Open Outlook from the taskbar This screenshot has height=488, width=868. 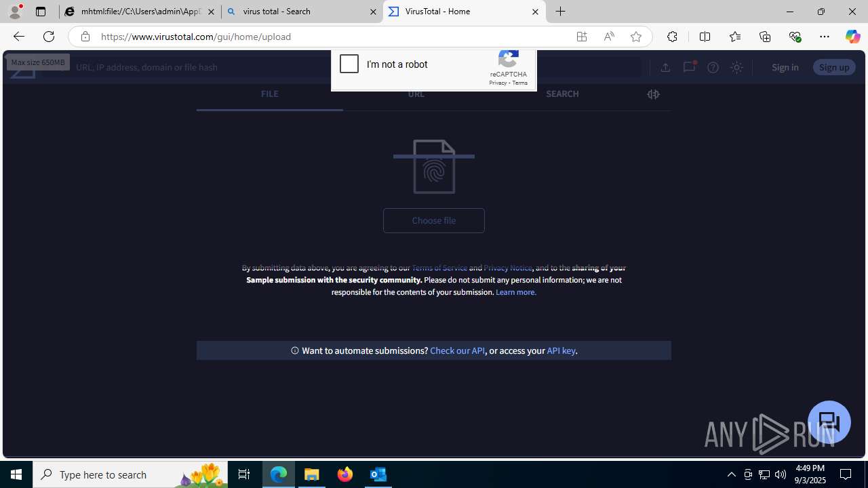tap(378, 474)
